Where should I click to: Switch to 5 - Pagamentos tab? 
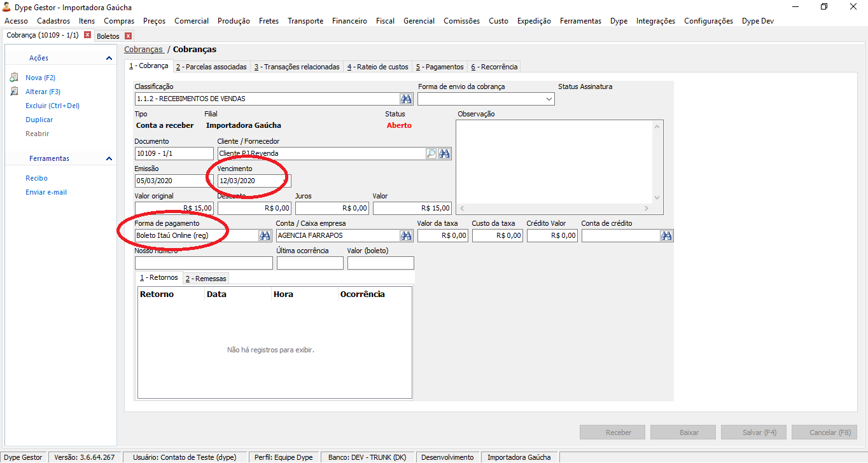pos(440,67)
